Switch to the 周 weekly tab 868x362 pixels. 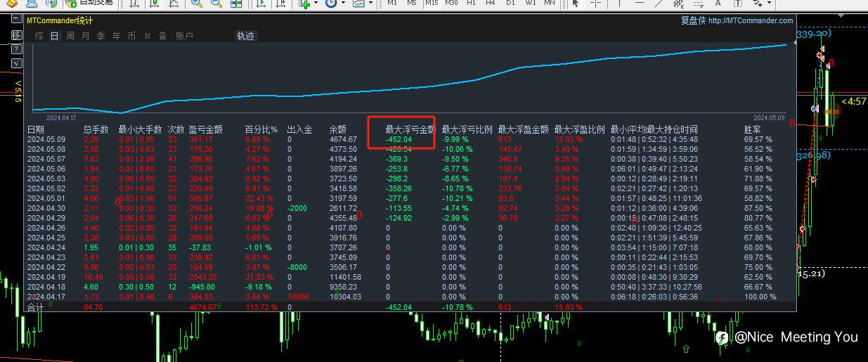click(x=70, y=36)
